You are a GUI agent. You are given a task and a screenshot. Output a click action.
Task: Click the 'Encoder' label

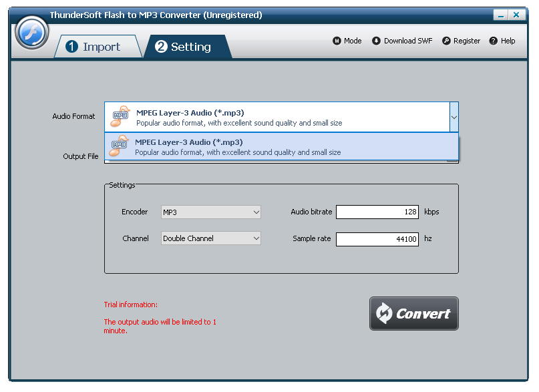[135, 212]
